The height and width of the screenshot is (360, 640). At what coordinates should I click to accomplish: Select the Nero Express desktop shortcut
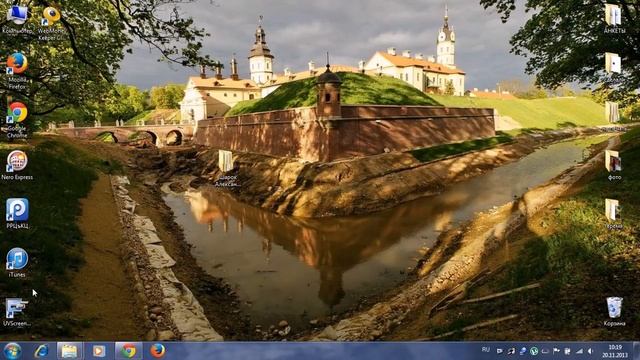tap(17, 165)
